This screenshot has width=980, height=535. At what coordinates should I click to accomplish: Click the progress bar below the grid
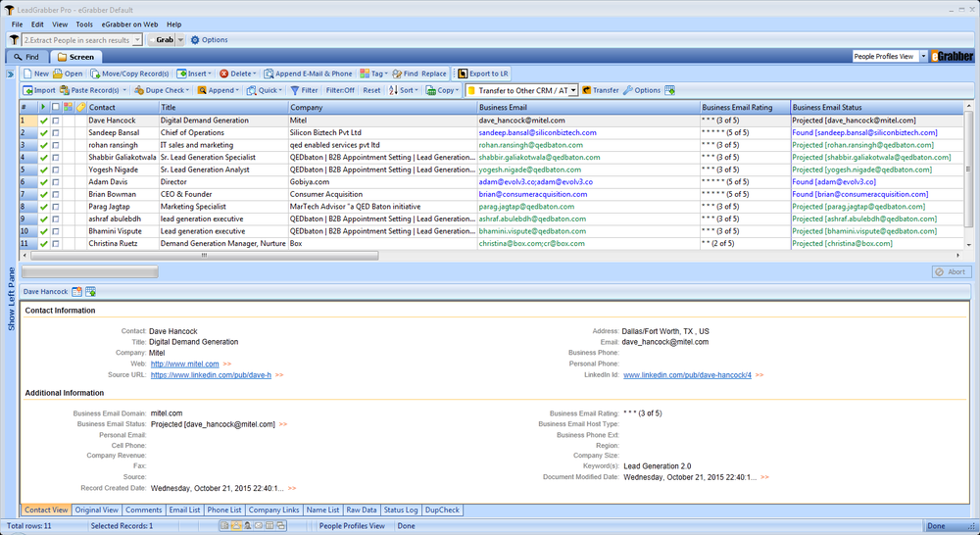pos(90,271)
